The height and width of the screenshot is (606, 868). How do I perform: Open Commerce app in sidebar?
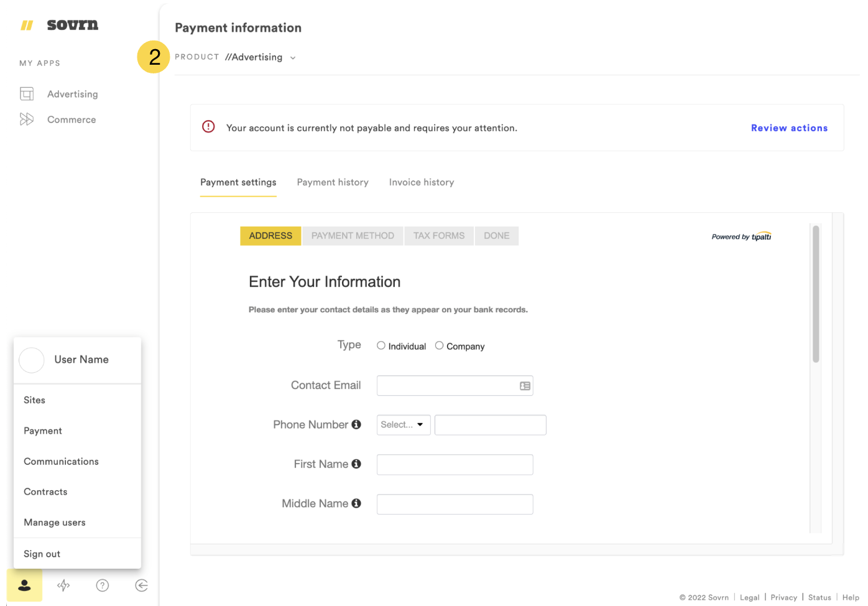coord(72,119)
